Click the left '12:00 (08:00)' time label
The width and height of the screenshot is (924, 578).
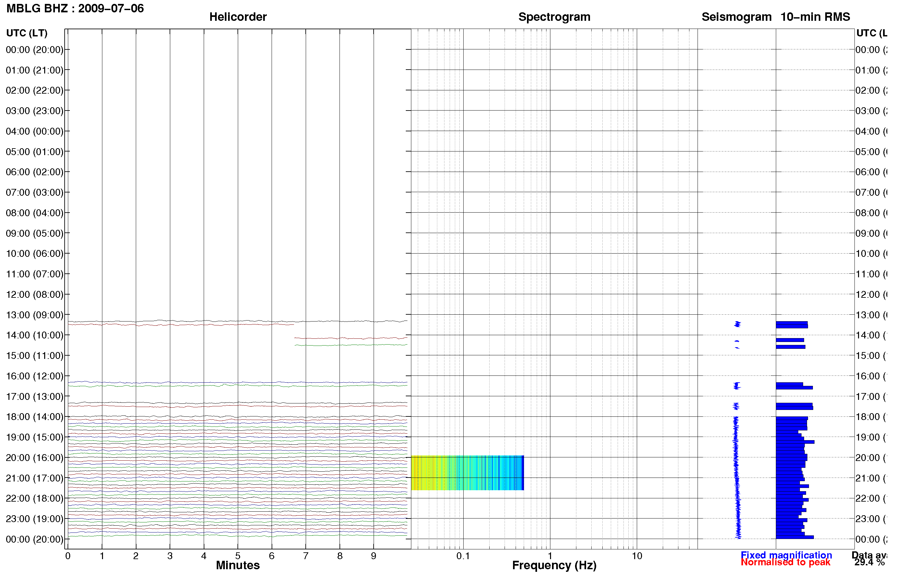(x=34, y=294)
